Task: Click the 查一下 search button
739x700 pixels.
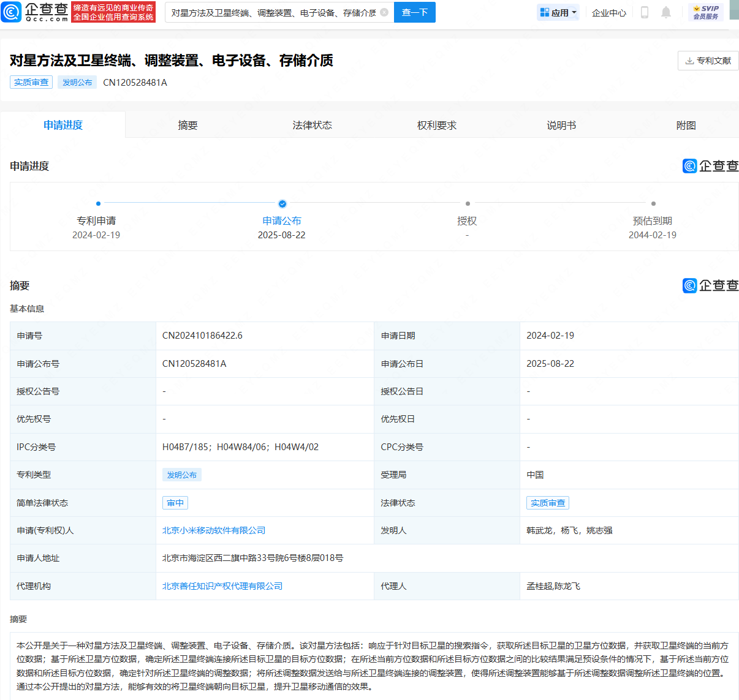Action: tap(415, 12)
